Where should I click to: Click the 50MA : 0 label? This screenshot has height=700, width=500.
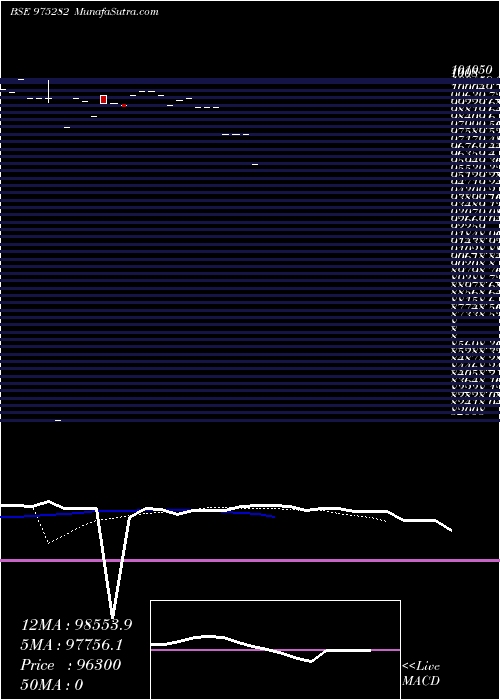coord(52,685)
